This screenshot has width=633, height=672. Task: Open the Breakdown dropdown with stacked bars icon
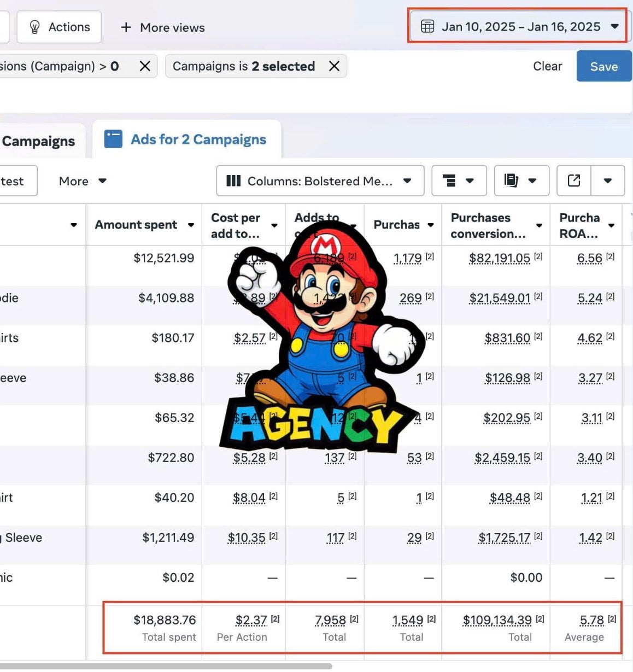(x=459, y=181)
